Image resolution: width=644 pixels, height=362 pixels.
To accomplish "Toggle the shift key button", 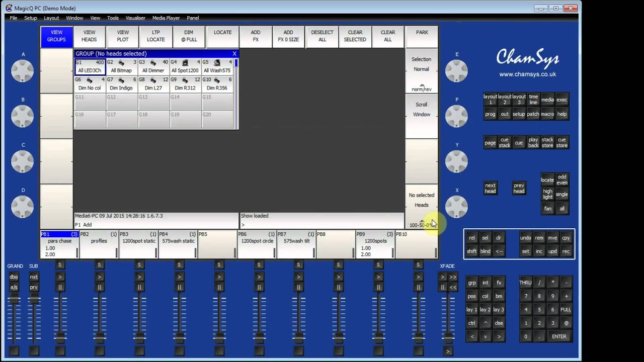I will point(471,251).
